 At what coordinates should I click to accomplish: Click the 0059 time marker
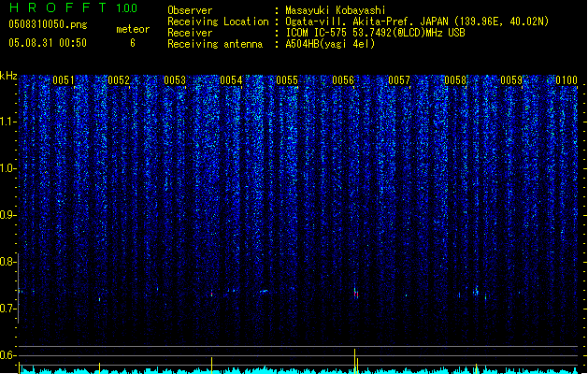click(x=511, y=80)
